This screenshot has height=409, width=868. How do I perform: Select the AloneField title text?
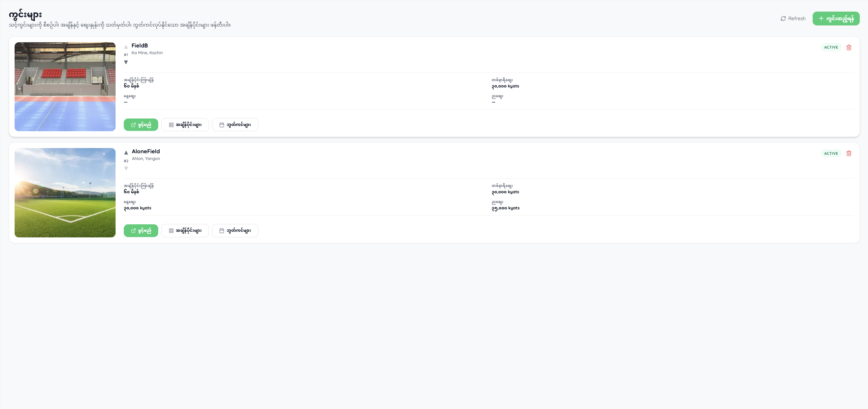146,151
